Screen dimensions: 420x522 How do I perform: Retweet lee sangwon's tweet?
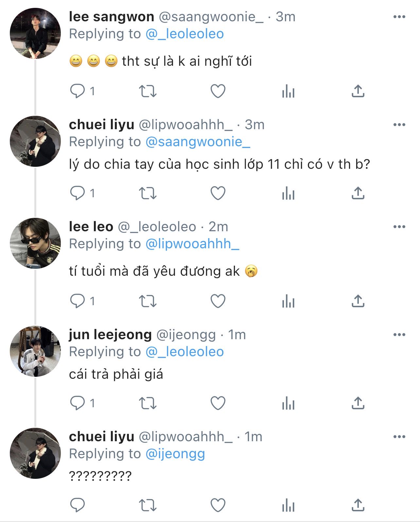148,91
